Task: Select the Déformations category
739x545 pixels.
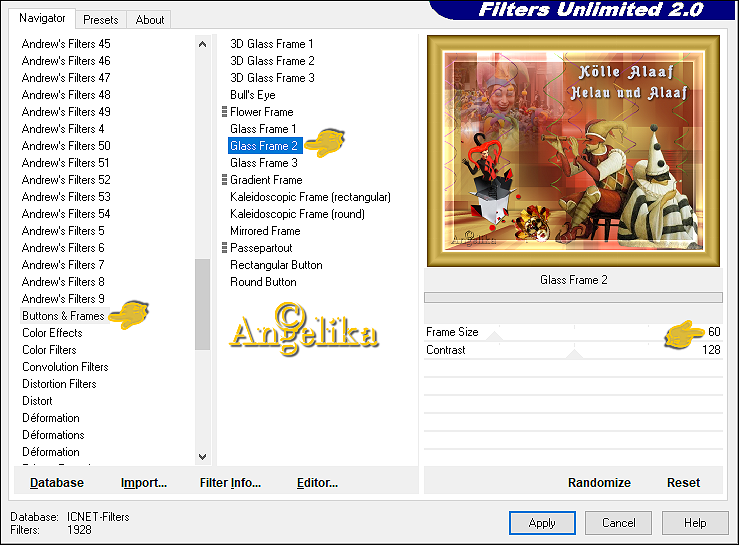Action: point(53,435)
